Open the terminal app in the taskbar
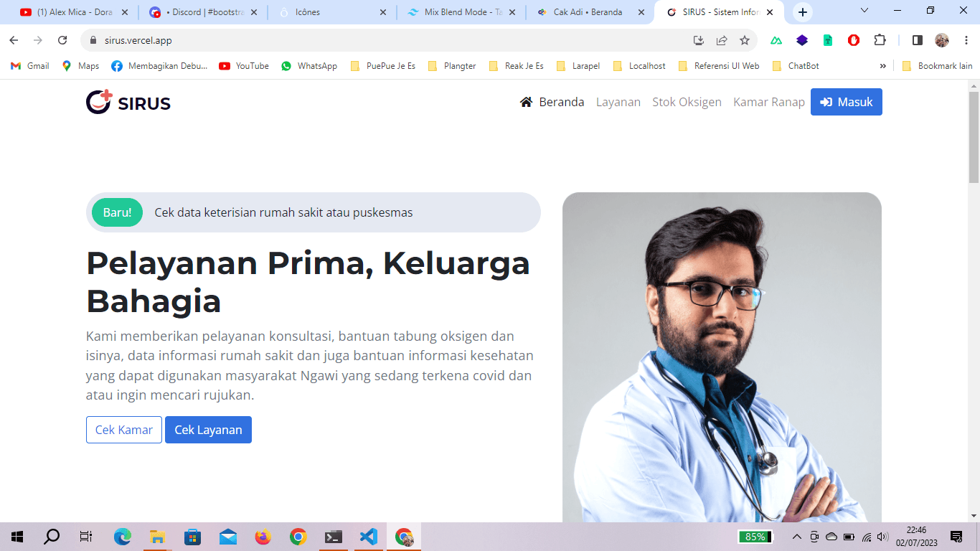This screenshot has width=980, height=551. [x=334, y=536]
